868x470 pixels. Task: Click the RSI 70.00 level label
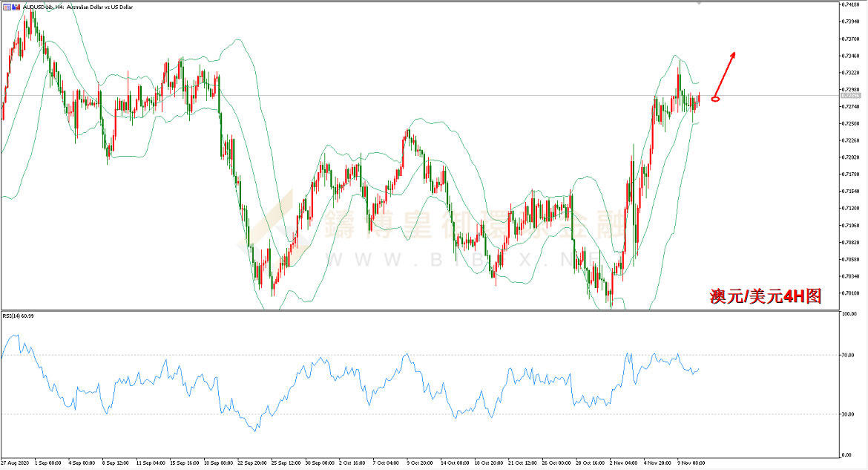(x=847, y=355)
